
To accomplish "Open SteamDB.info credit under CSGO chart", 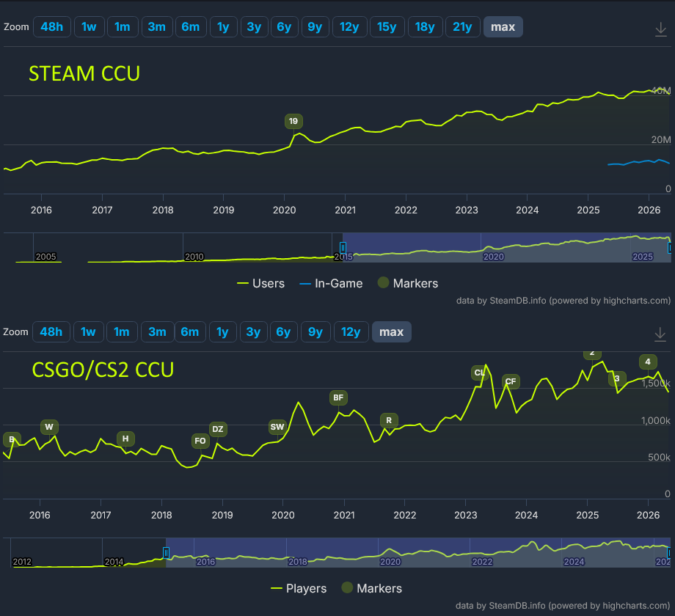I will (x=517, y=606).
